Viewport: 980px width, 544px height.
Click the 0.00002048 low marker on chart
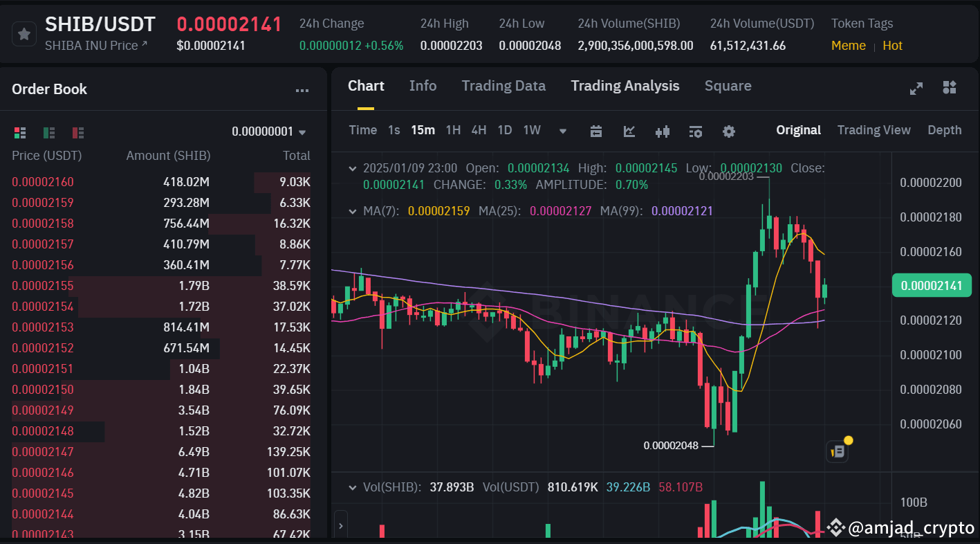672,446
